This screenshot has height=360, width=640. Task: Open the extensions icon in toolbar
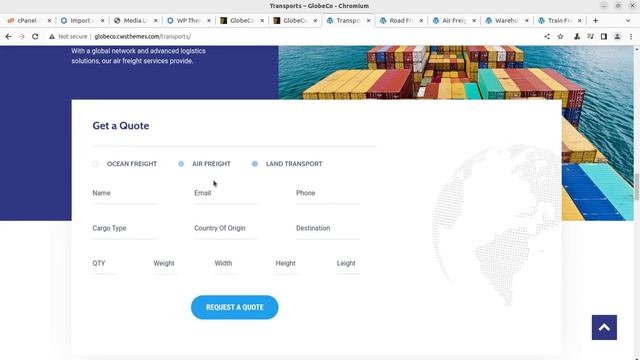click(x=577, y=36)
